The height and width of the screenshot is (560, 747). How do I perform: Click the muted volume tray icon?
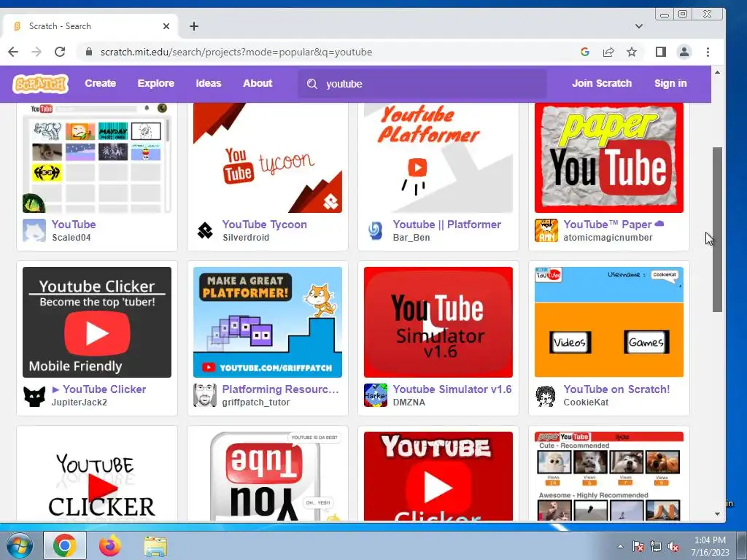[673, 546]
